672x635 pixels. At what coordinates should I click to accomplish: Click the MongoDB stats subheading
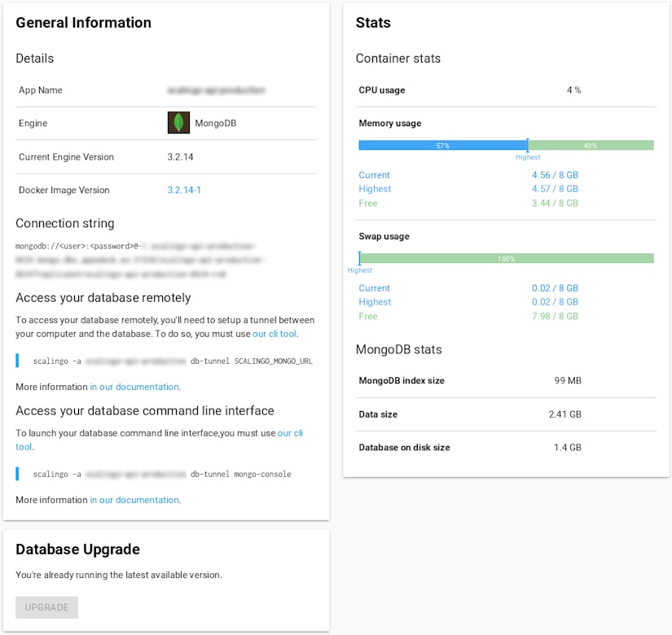click(x=398, y=349)
